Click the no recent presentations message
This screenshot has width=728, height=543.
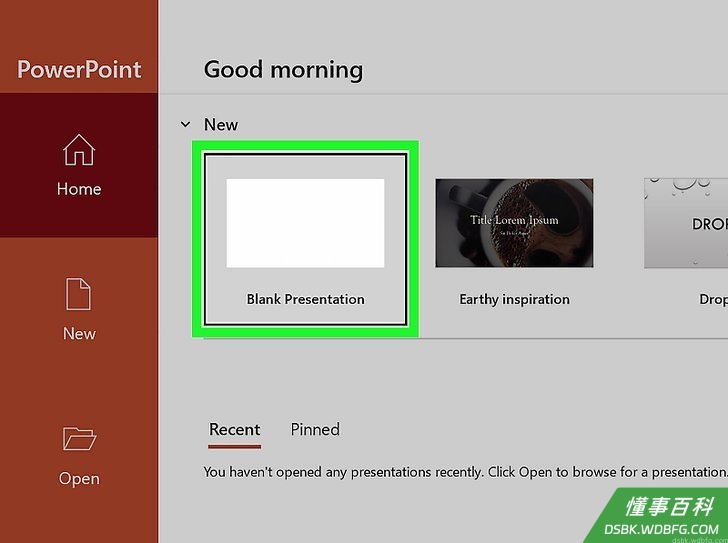coord(465,472)
